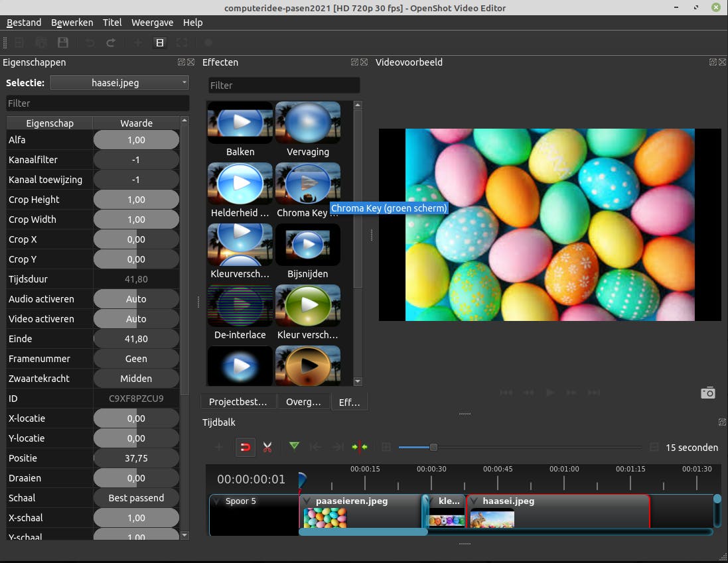Click the green add marker icon
This screenshot has width=728, height=563.
pos(294,447)
